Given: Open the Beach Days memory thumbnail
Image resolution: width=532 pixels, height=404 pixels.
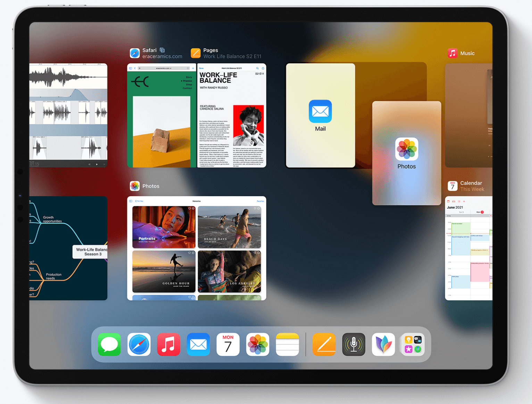Looking at the screenshot, I should coord(229,227).
